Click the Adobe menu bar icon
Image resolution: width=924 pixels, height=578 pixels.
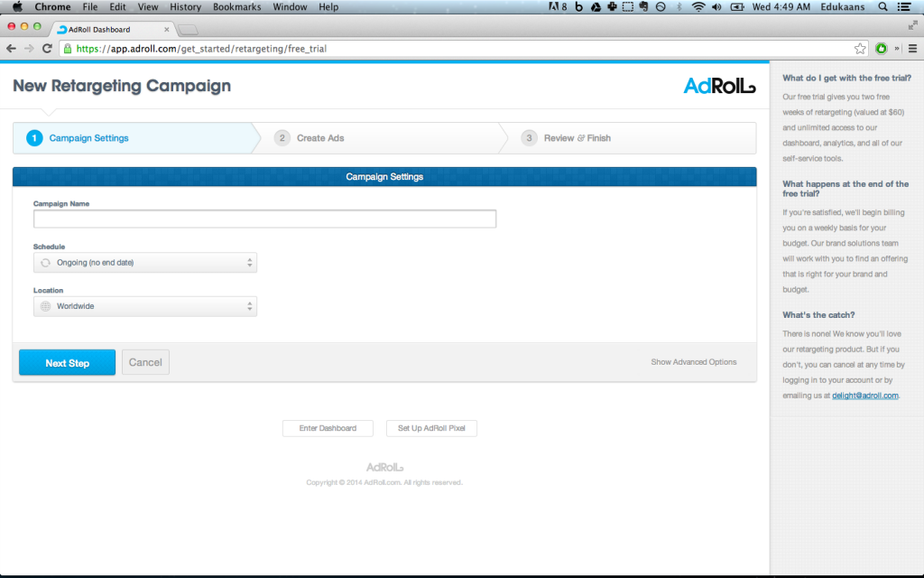point(558,7)
